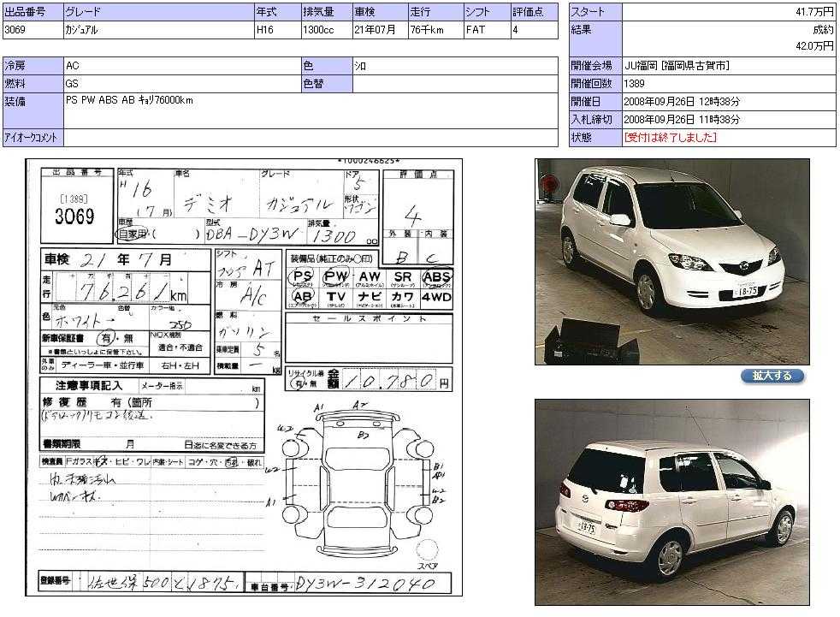Open the rear view photo of the white car
The width and height of the screenshot is (840, 617).
672,502
